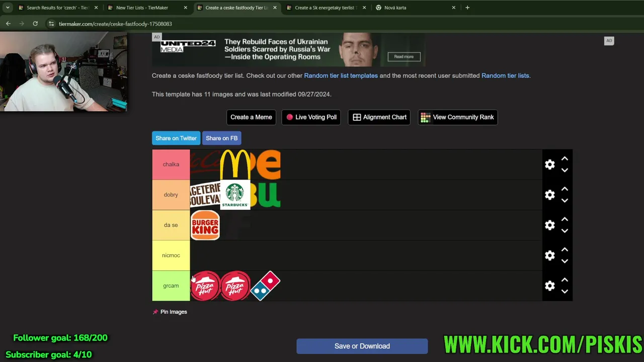
Task: Close the Nová karta tab
Action: pyautogui.click(x=454, y=8)
